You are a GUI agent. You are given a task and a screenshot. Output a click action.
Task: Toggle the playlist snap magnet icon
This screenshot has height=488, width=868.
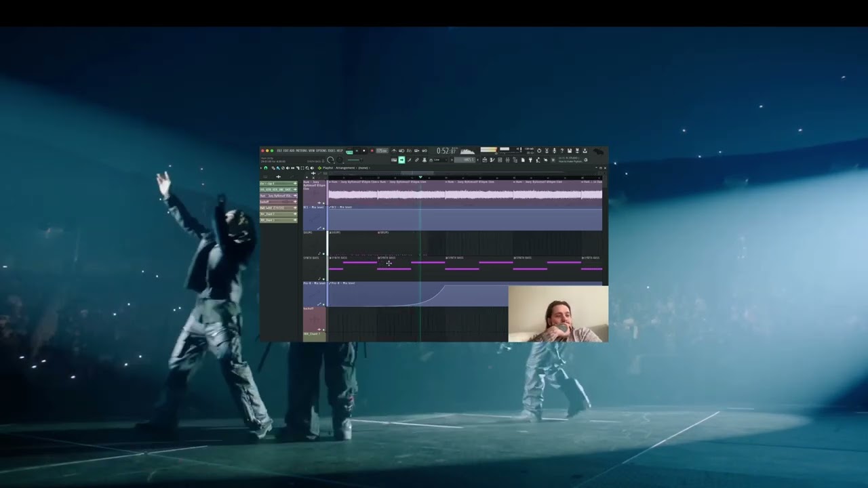coord(266,168)
